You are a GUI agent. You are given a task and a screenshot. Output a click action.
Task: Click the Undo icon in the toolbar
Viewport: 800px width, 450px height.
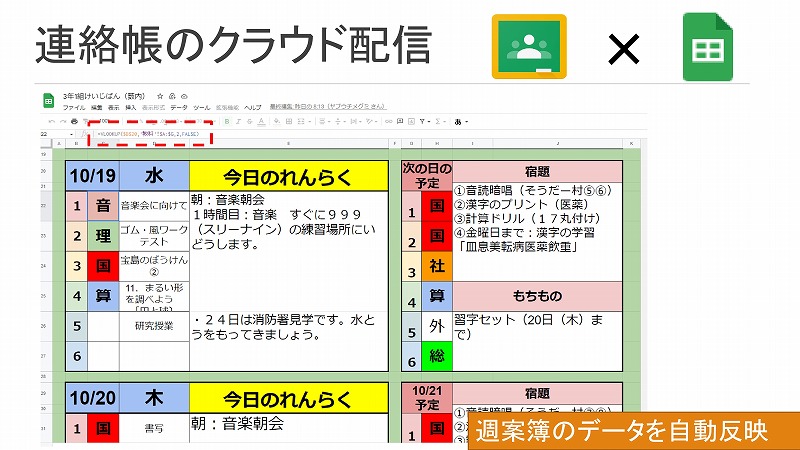(52, 121)
